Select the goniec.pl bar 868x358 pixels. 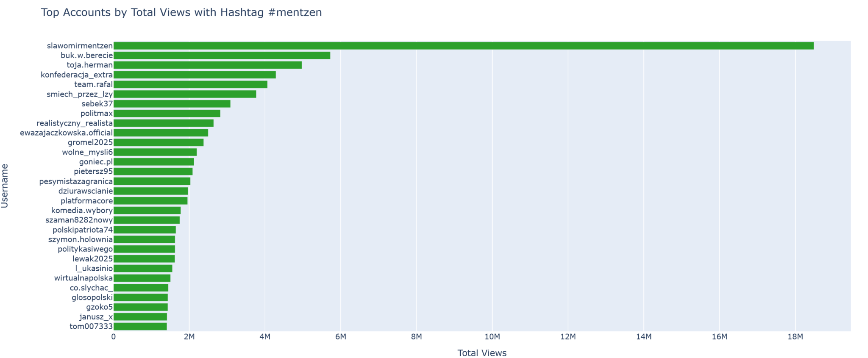click(x=153, y=162)
